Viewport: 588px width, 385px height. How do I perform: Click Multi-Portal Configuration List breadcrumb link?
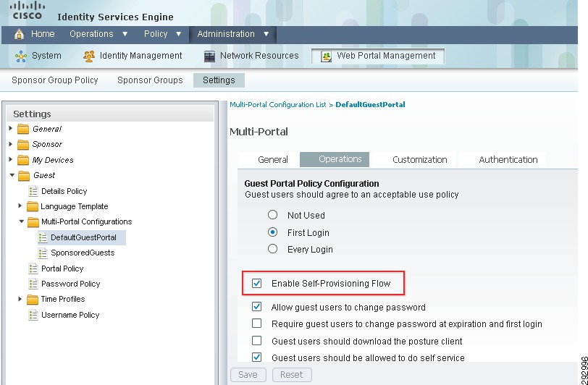pyautogui.click(x=278, y=105)
